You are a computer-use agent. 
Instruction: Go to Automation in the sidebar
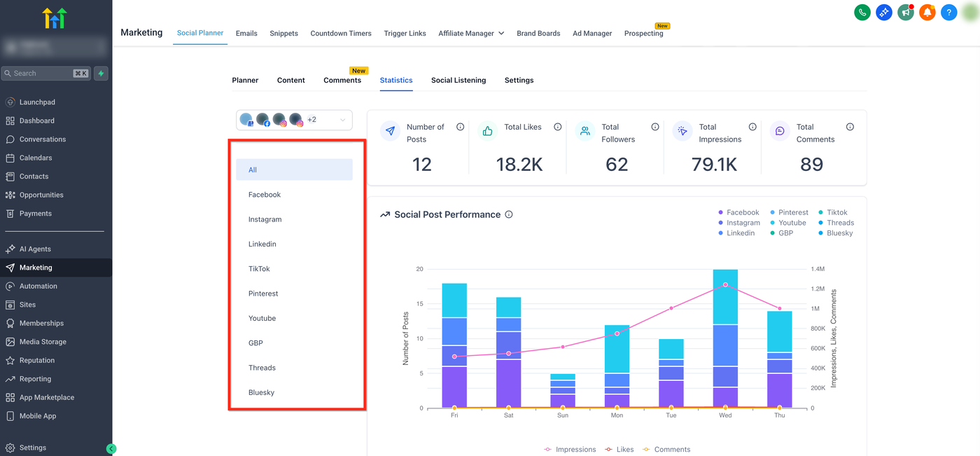(38, 286)
